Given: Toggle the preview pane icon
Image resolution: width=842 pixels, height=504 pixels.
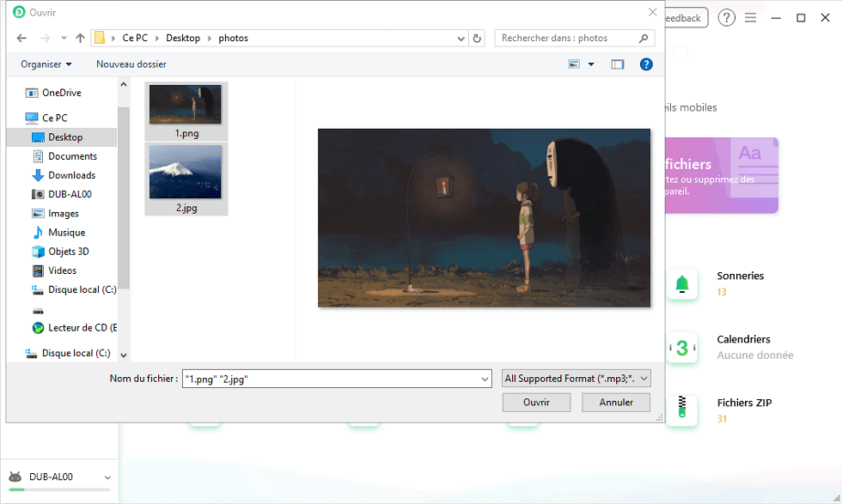Looking at the screenshot, I should tap(617, 64).
